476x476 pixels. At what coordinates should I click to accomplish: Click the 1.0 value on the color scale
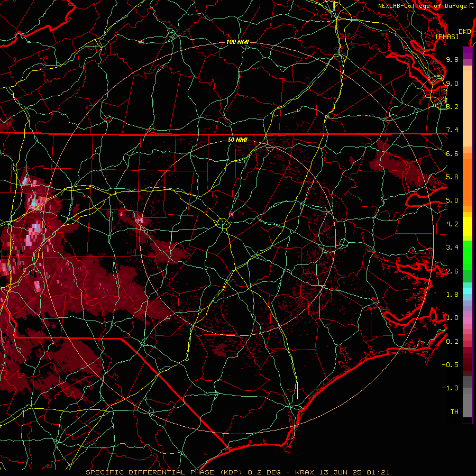click(452, 318)
